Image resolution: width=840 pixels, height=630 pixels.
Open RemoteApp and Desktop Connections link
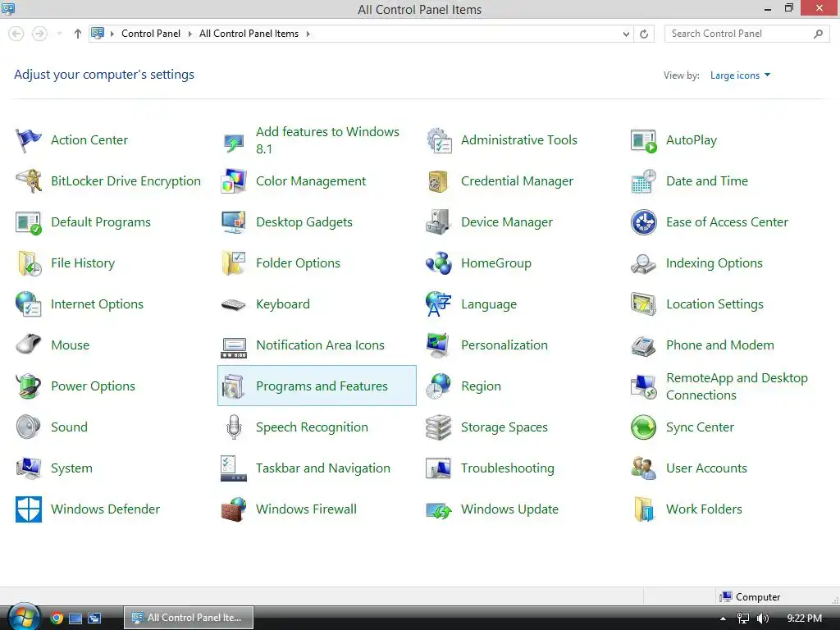click(x=737, y=386)
